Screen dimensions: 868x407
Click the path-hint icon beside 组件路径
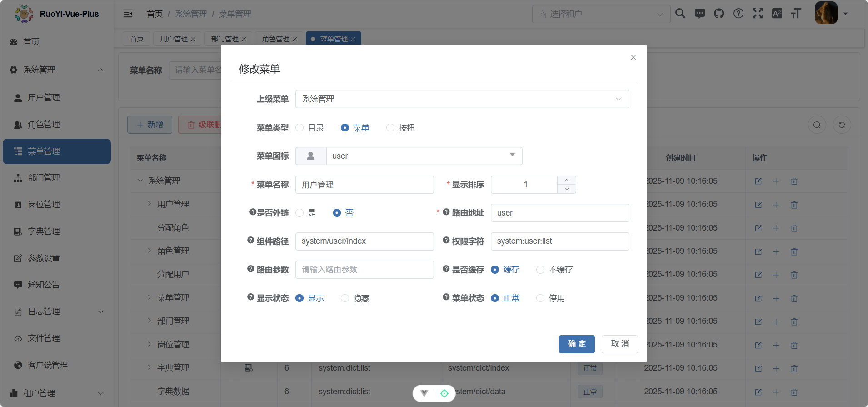tap(250, 241)
